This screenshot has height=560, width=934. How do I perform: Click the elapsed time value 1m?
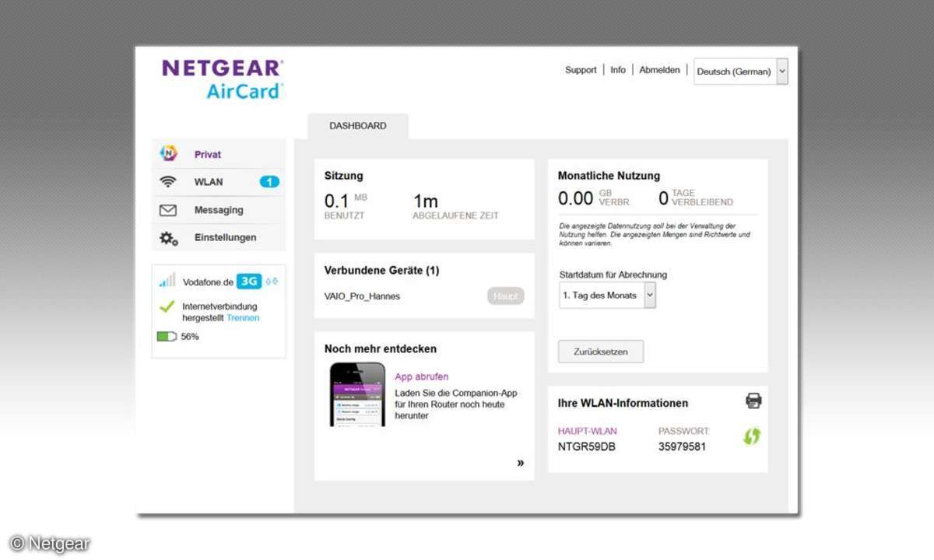point(426,201)
